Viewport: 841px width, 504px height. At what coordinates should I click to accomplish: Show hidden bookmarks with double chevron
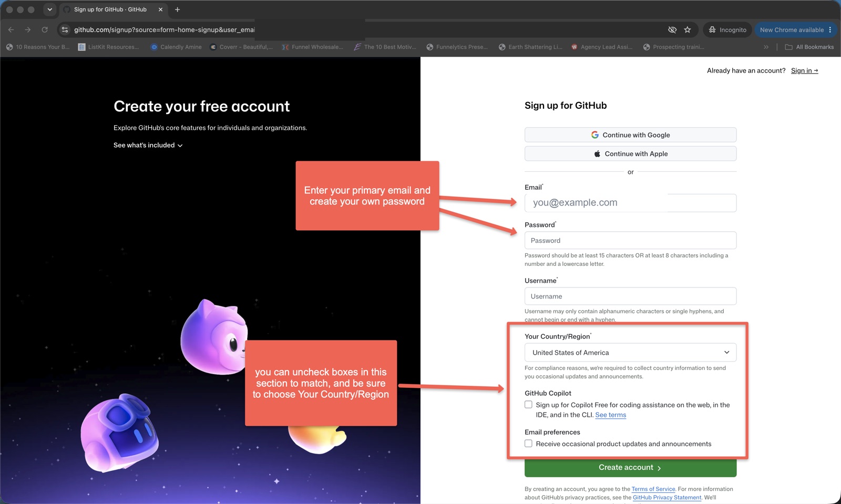click(766, 47)
